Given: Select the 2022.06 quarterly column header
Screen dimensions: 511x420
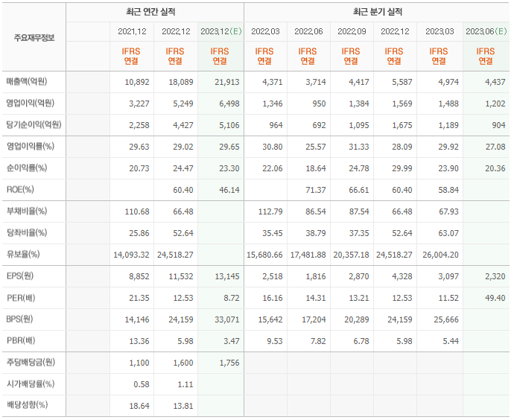Looking at the screenshot, I should (x=308, y=31).
